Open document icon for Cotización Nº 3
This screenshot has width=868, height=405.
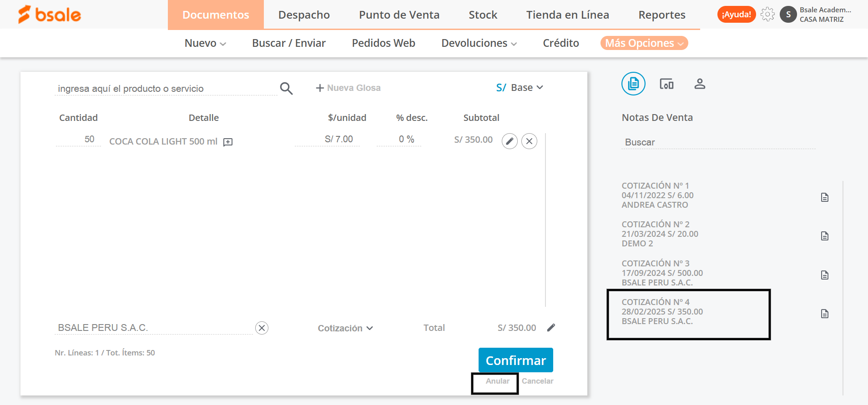coord(825,275)
